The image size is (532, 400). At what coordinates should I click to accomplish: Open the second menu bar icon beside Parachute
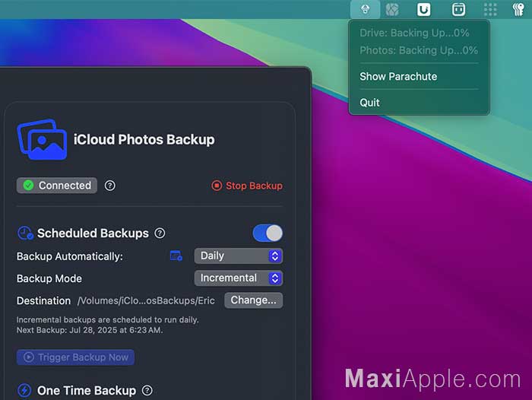point(392,10)
